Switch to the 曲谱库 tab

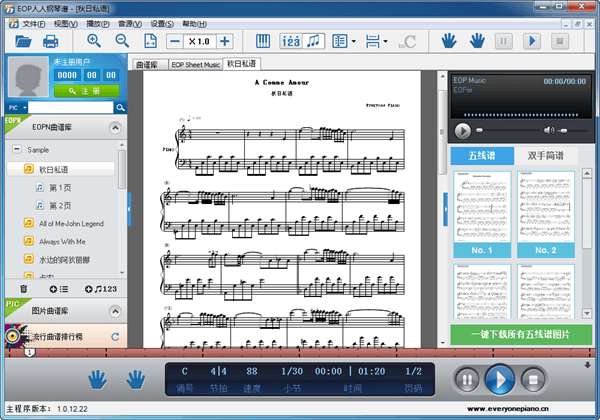[149, 65]
